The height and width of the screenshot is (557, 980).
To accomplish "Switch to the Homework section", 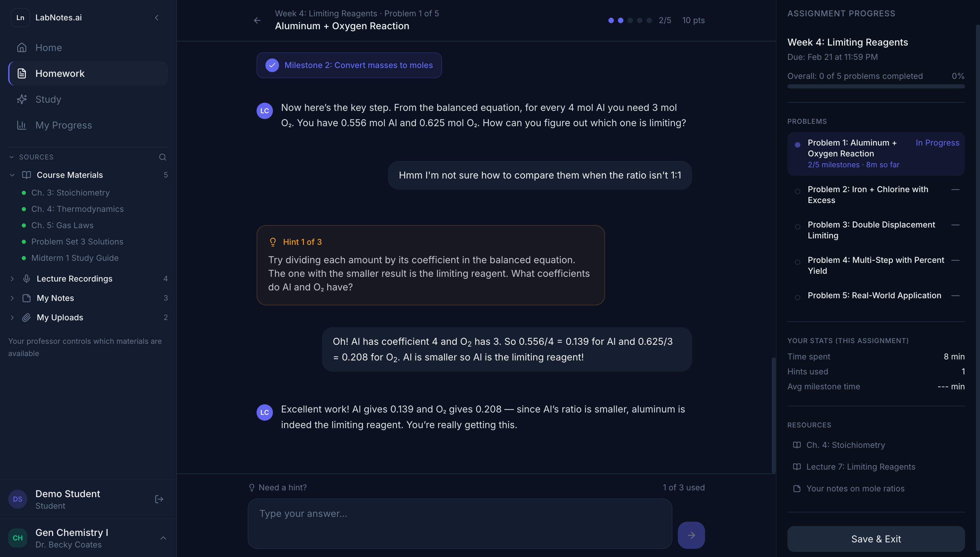I will pyautogui.click(x=60, y=73).
